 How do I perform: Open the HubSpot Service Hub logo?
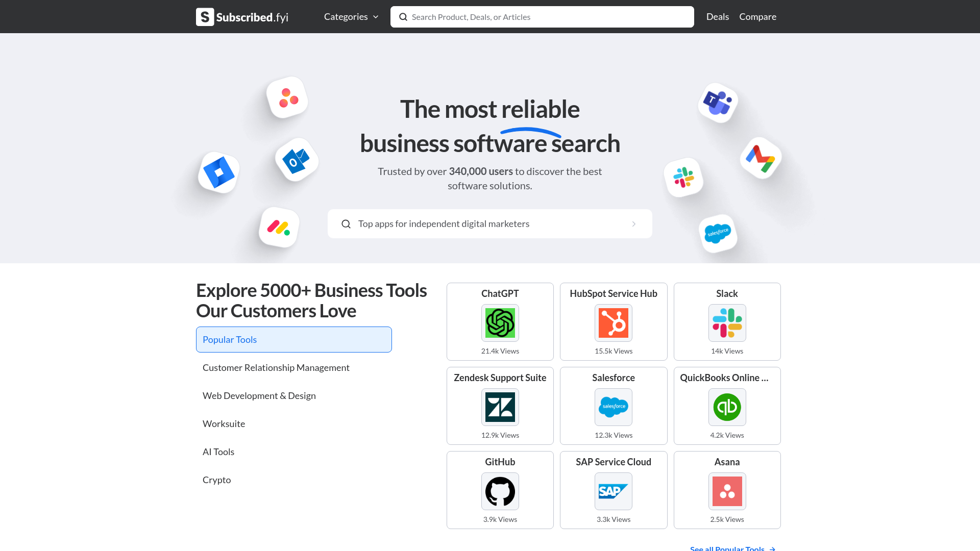coord(614,323)
